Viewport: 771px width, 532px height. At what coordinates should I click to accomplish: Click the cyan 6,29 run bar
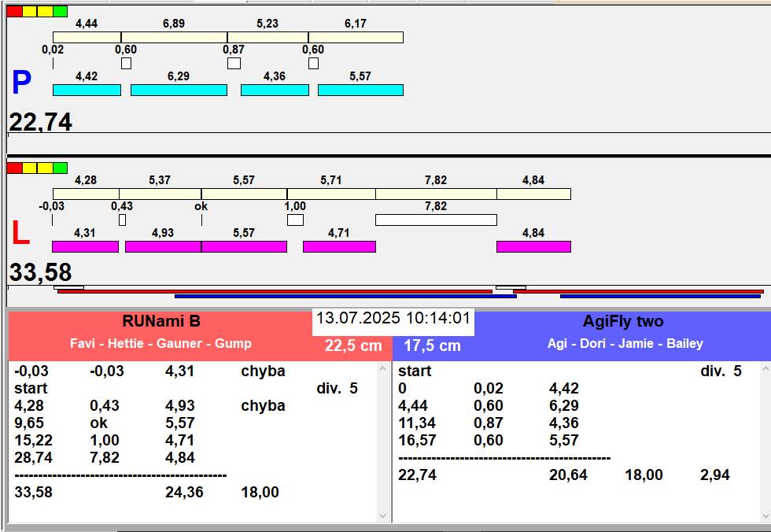[x=179, y=91]
